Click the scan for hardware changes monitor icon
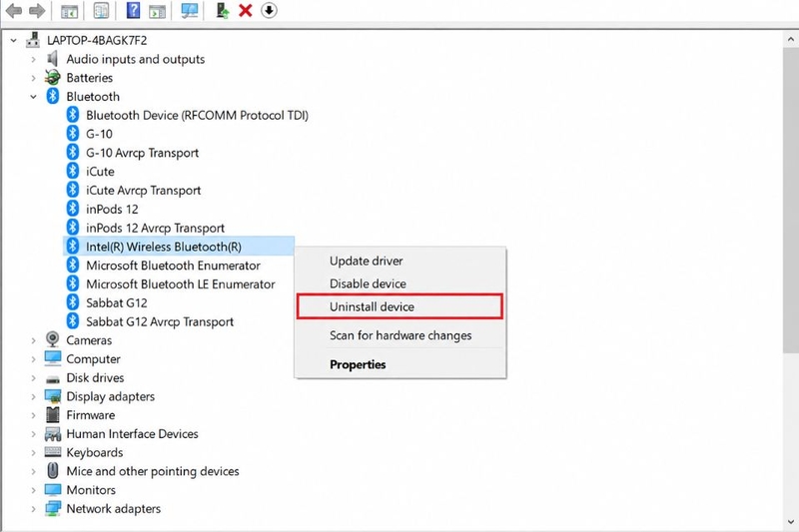Viewport: 799px width, 532px height. 189,11
